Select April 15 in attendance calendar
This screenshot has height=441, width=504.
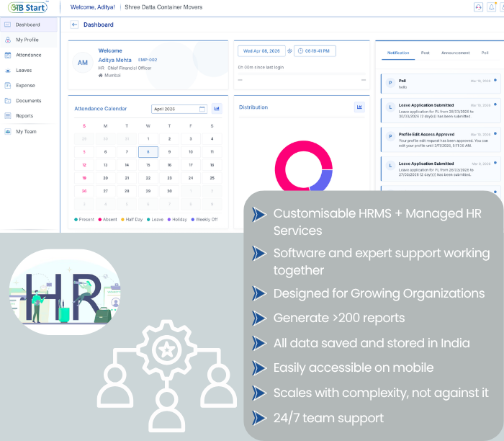[148, 164]
